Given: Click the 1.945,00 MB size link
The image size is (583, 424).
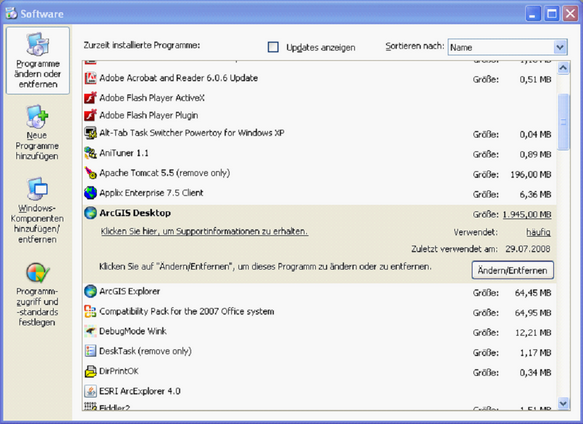Looking at the screenshot, I should coord(527,215).
